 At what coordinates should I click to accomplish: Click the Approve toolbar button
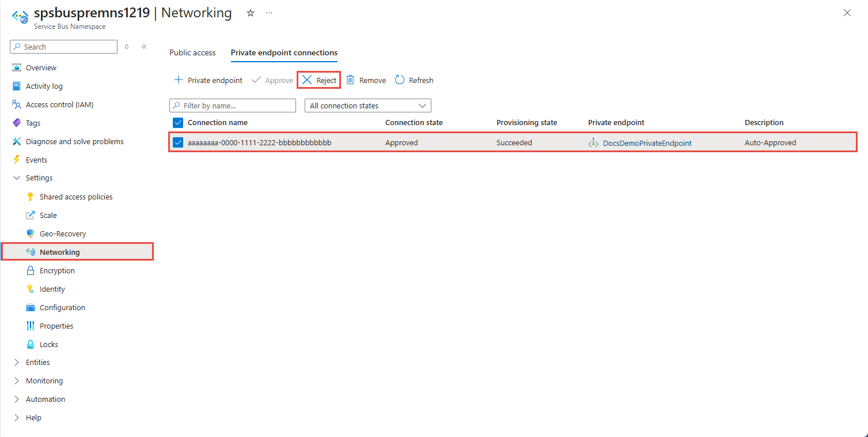pyautogui.click(x=272, y=80)
